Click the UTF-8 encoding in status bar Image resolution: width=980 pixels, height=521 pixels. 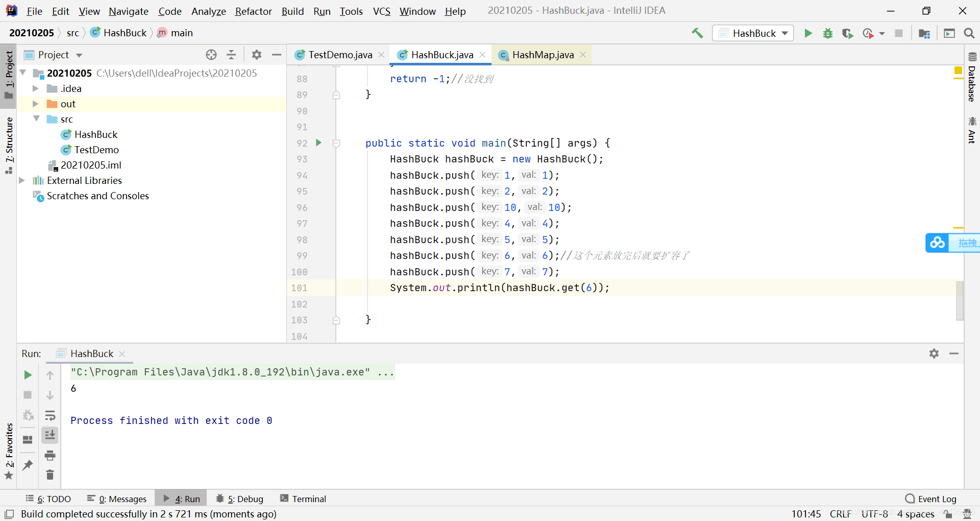click(x=875, y=514)
